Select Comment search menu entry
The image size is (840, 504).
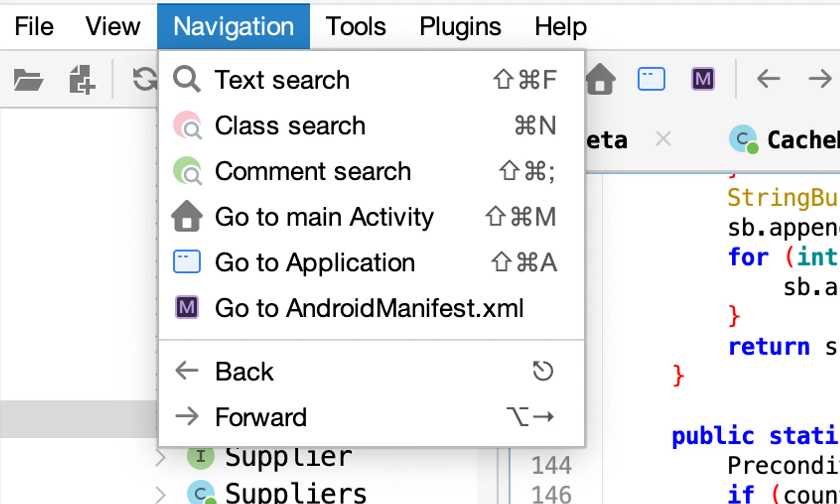pos(313,171)
